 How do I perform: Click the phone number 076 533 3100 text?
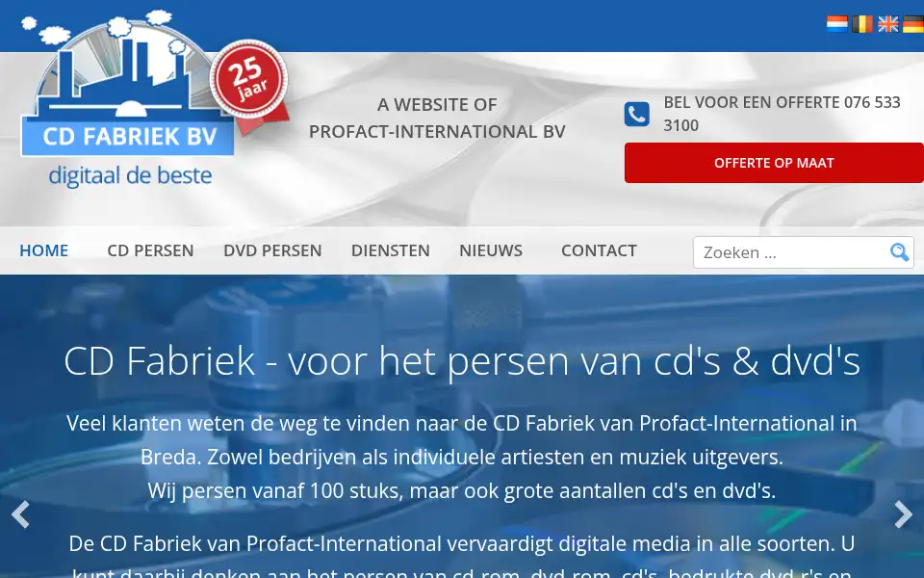coord(782,114)
